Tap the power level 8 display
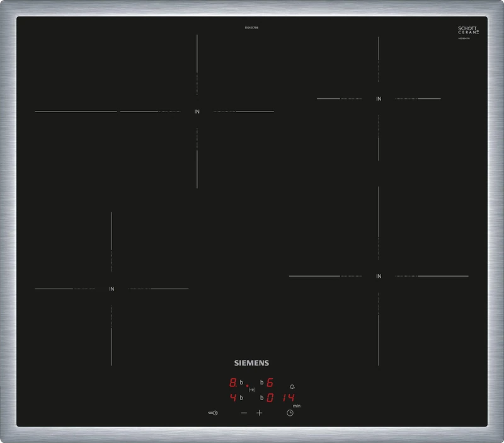 point(232,382)
